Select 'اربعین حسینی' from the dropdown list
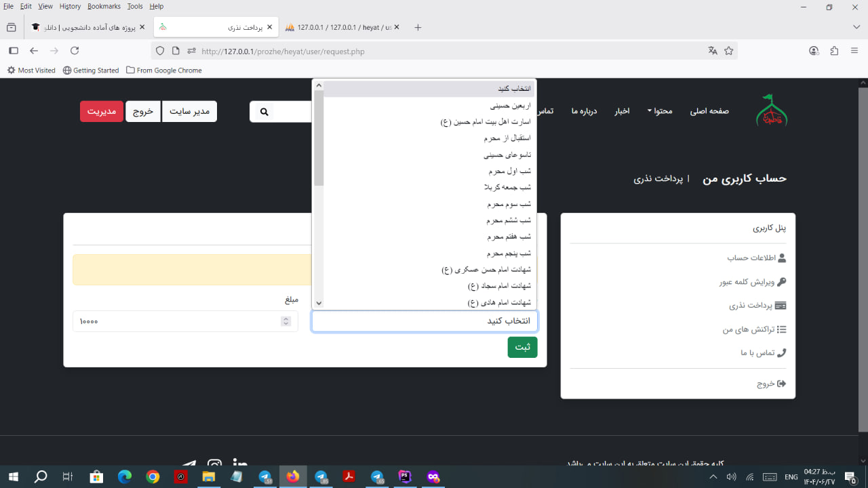The width and height of the screenshot is (868, 488). 510,106
